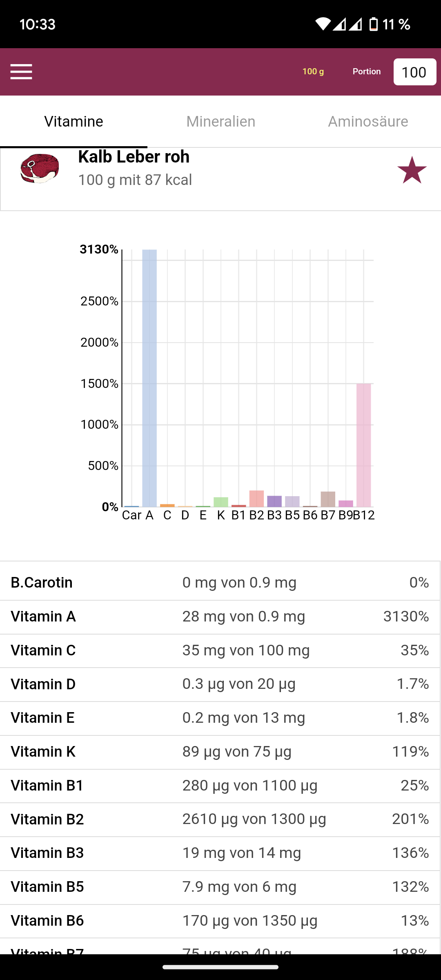441x980 pixels.
Task: Tap the pink B12 bar in chart
Action: (x=363, y=445)
